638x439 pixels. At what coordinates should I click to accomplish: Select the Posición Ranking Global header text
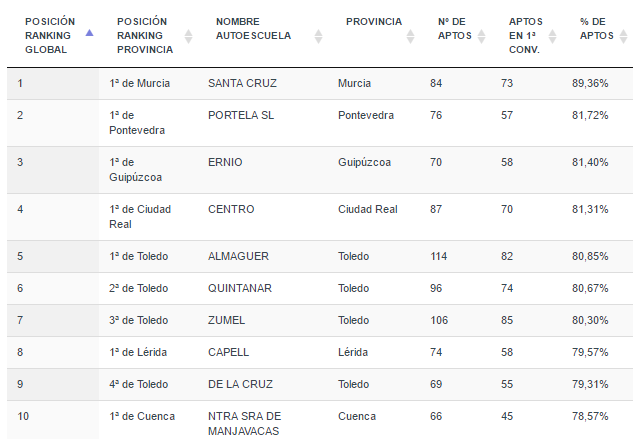pos(50,35)
